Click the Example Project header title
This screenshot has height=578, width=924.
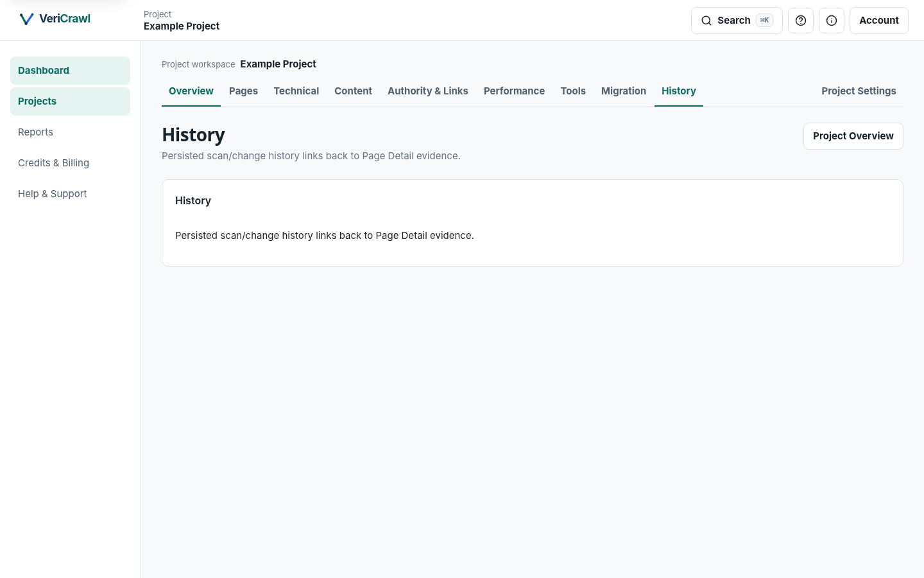tap(182, 26)
